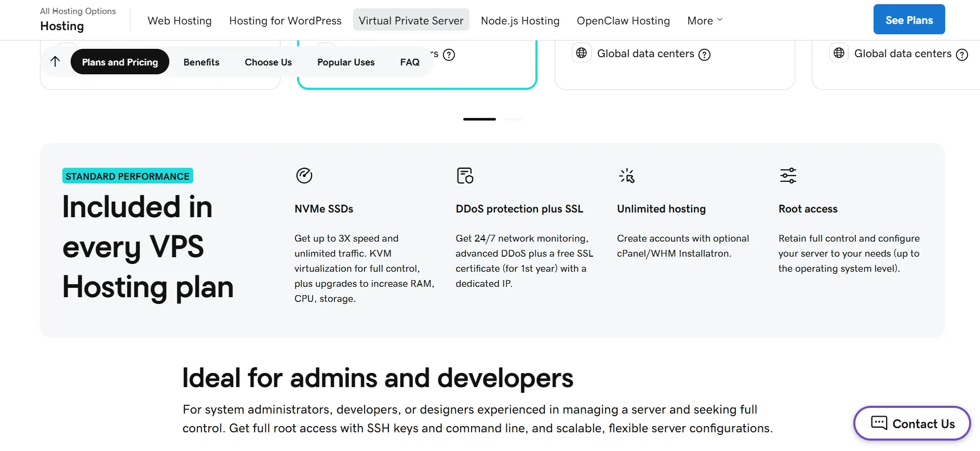Select the active dark carousel page indicator
This screenshot has height=451, width=980.
click(x=479, y=119)
